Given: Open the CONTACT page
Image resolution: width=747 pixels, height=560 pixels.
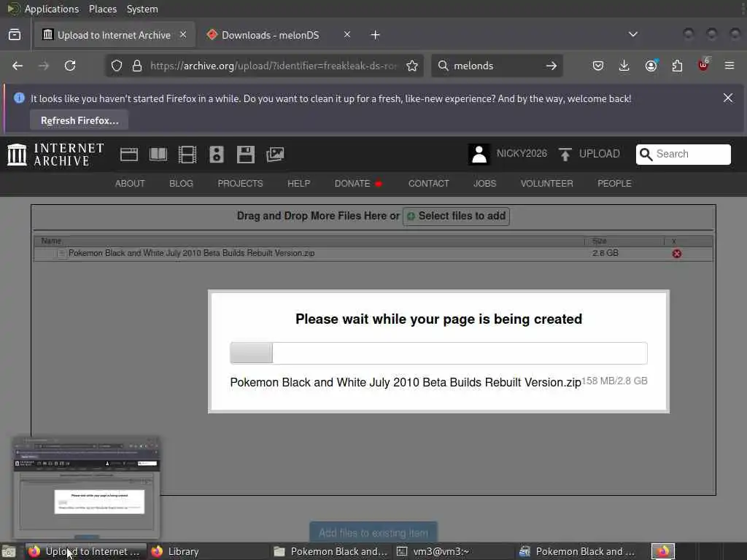Looking at the screenshot, I should [x=429, y=183].
